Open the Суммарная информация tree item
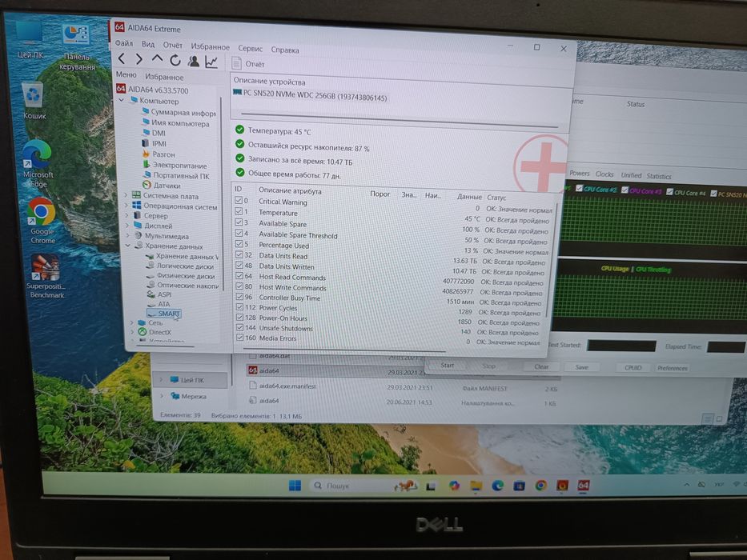The height and width of the screenshot is (560, 747). pyautogui.click(x=179, y=112)
